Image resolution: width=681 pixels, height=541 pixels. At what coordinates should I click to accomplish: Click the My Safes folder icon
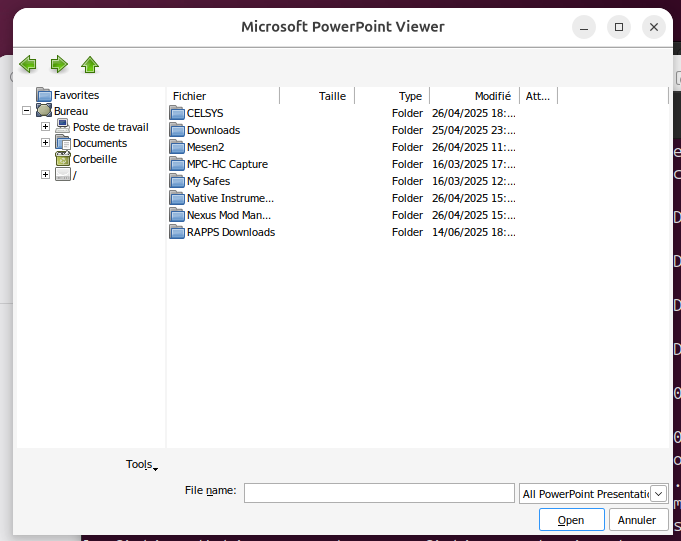[x=177, y=181]
